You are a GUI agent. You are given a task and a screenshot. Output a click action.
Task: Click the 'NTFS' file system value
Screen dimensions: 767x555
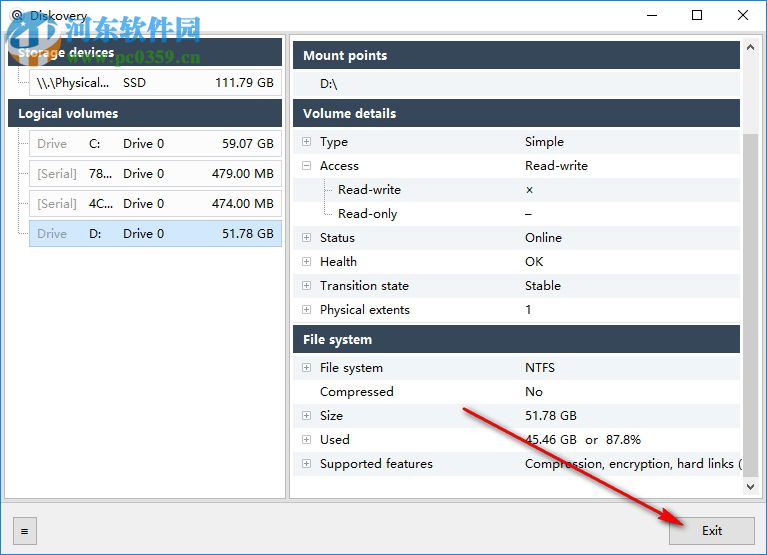(x=540, y=368)
